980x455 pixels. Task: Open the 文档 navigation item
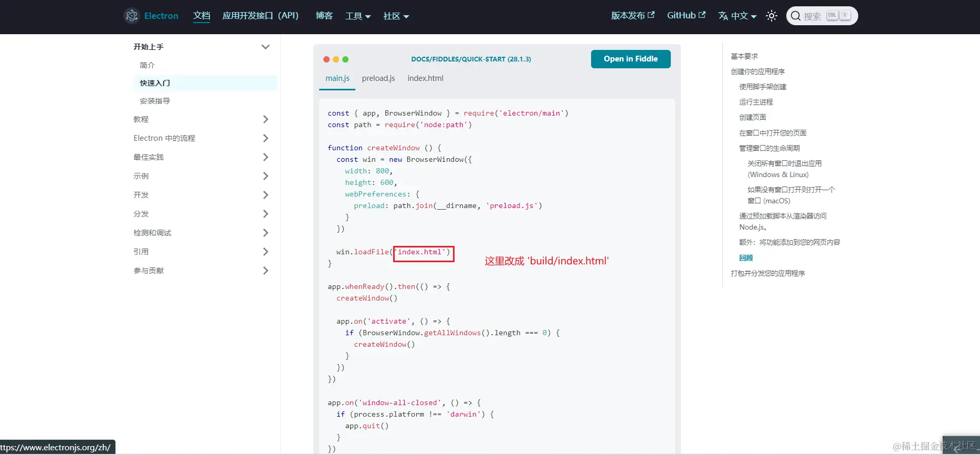[x=202, y=16]
